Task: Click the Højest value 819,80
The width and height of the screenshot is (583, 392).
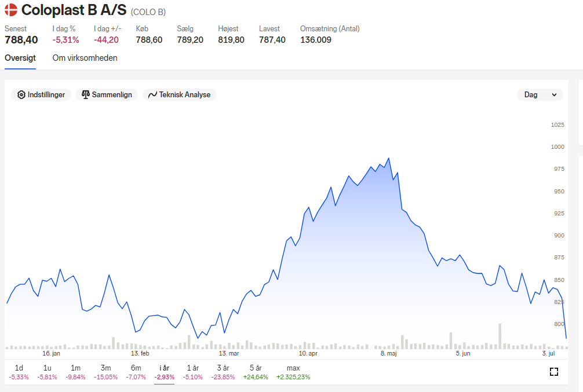Action: (231, 40)
